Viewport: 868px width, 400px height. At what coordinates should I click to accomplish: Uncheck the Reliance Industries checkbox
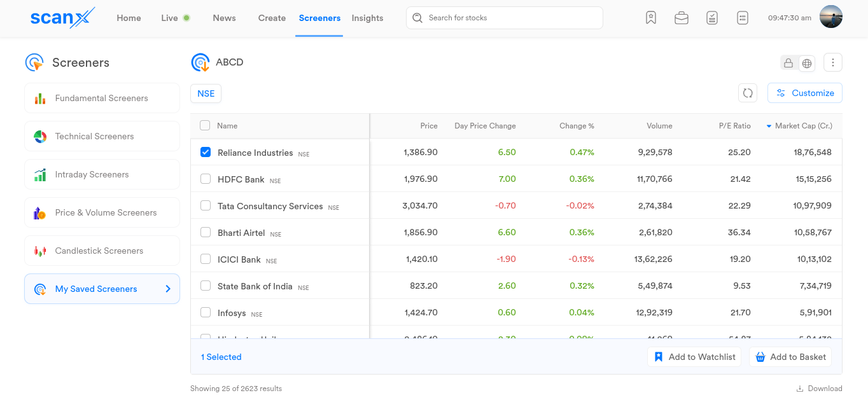pos(206,153)
